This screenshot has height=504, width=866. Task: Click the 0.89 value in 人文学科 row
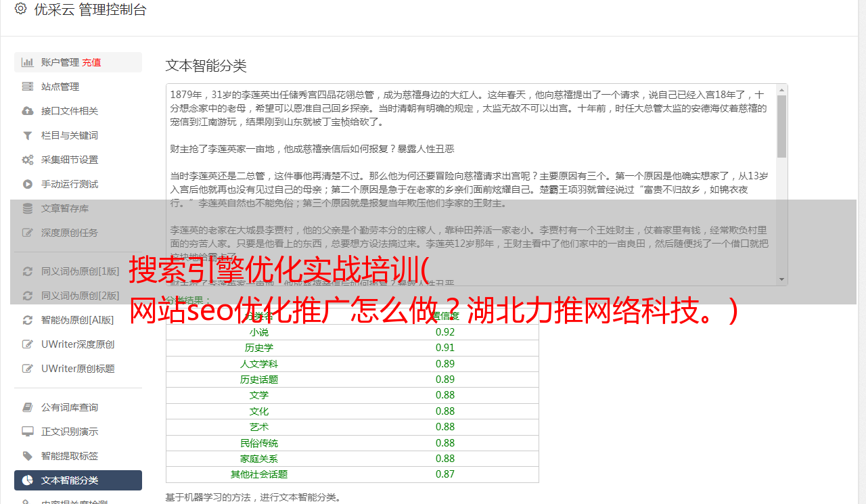(445, 364)
